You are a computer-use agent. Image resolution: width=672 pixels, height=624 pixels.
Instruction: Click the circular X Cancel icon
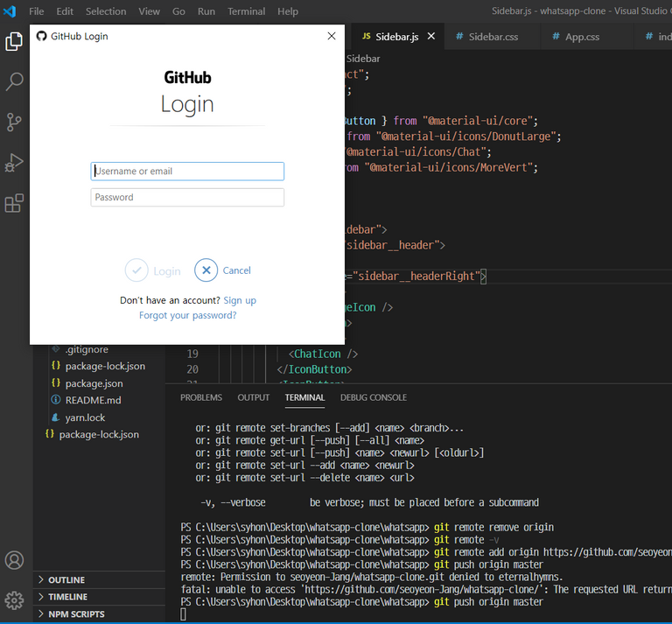point(206,270)
